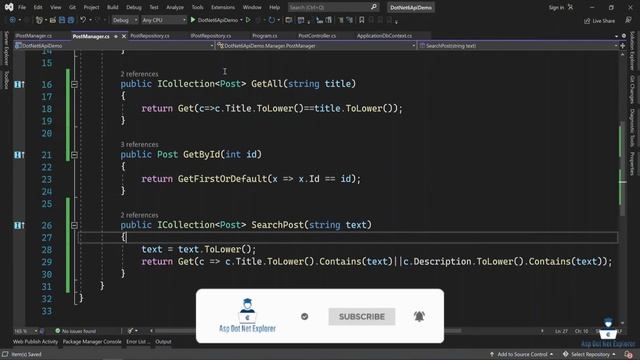
Task: Open the Package Manager Console tab
Action: tap(92, 342)
